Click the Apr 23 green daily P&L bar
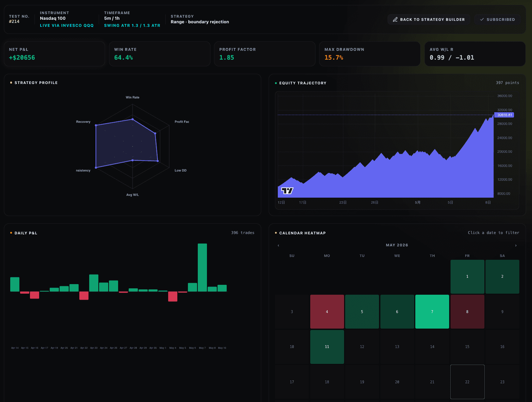532x402 pixels. point(94,283)
